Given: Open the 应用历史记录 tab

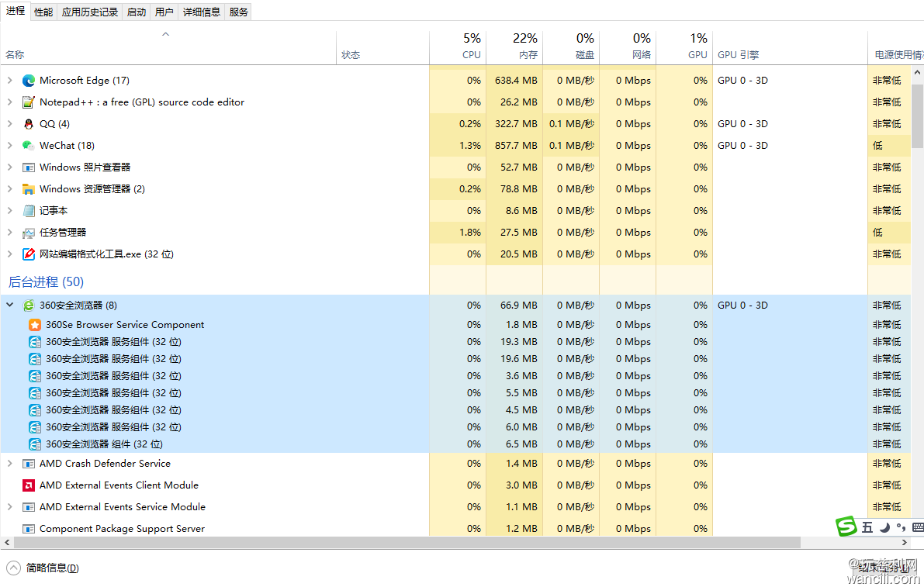Looking at the screenshot, I should (90, 12).
